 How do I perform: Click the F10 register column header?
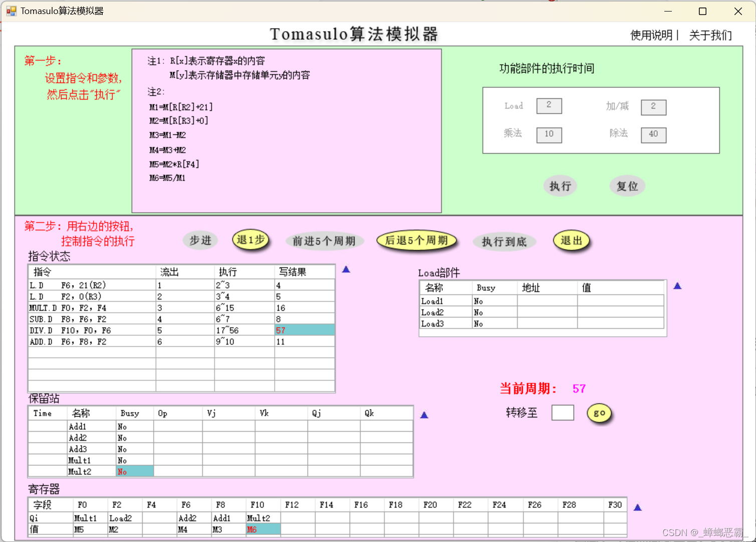click(263, 505)
